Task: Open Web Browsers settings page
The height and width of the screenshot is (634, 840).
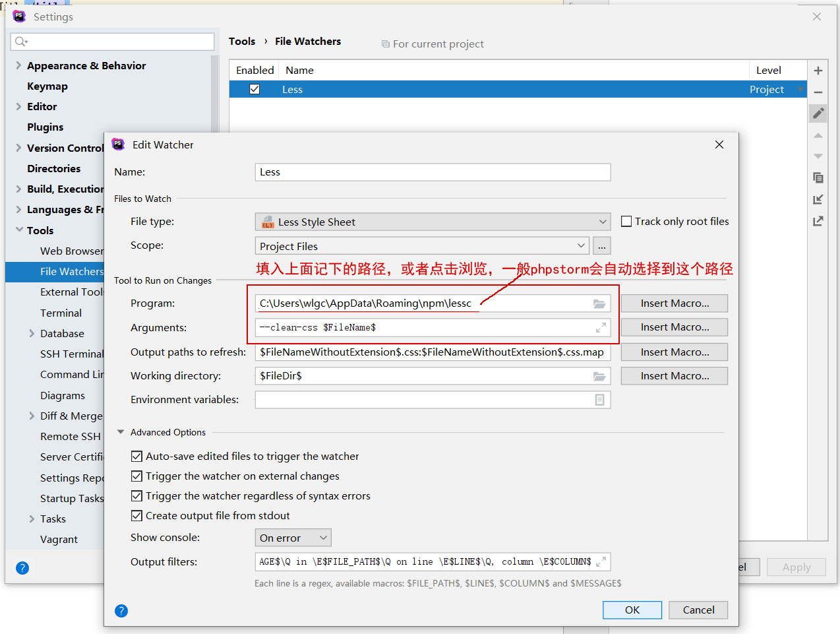Action: (72, 251)
